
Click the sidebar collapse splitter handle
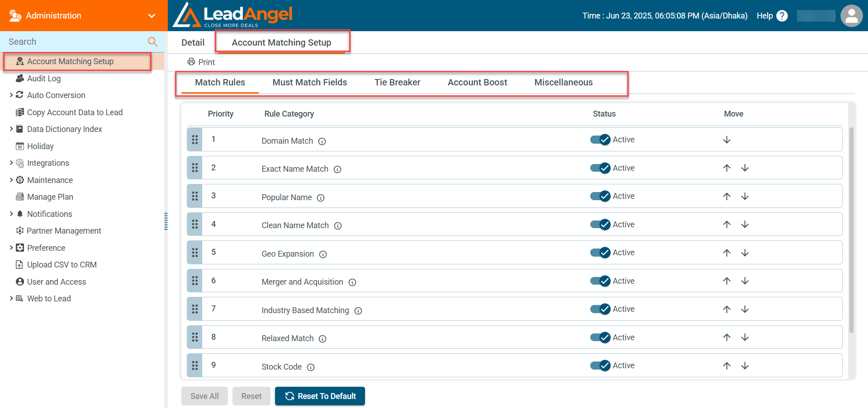(166, 221)
